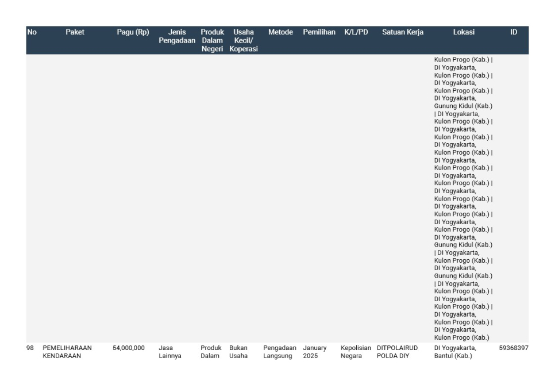This screenshot has width=555, height=392.
Task: Click row number 98
Action: (x=30, y=348)
